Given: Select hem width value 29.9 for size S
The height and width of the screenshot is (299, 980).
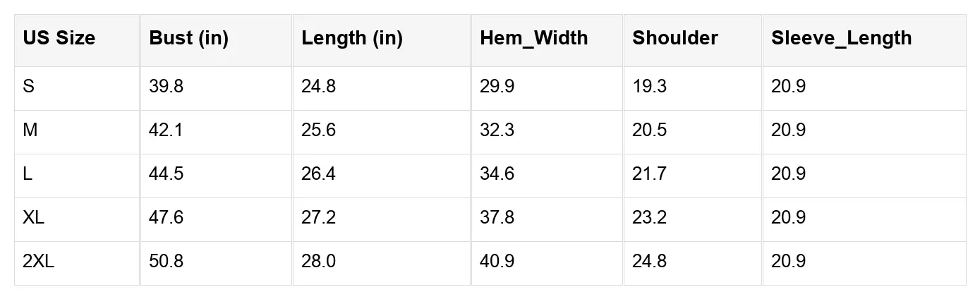Looking at the screenshot, I should [x=497, y=87].
